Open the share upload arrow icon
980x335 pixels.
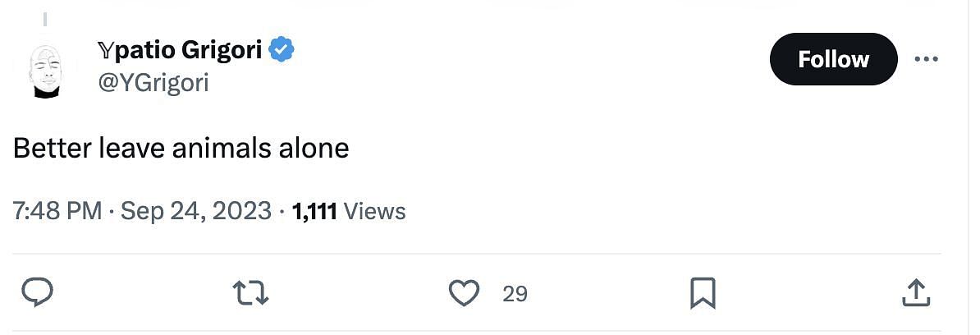[x=917, y=293]
